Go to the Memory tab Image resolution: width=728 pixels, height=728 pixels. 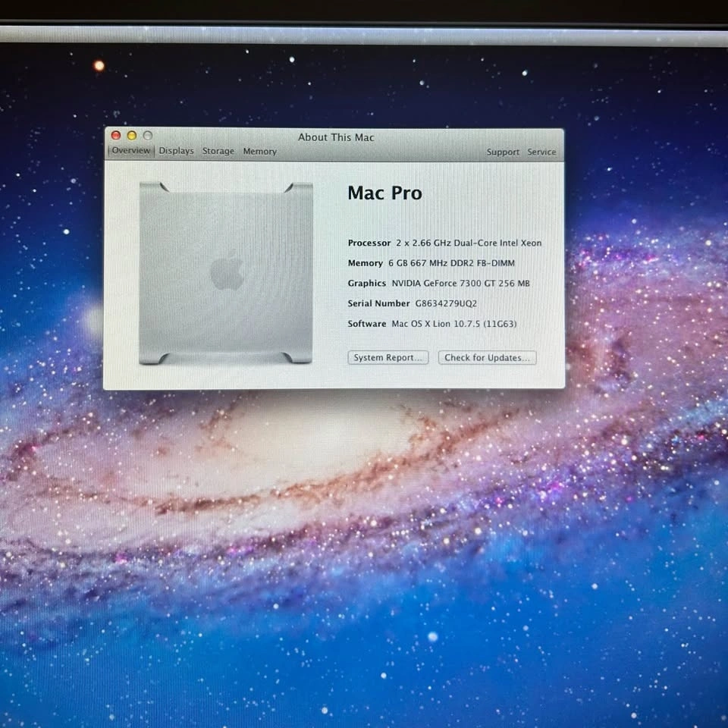click(x=259, y=152)
